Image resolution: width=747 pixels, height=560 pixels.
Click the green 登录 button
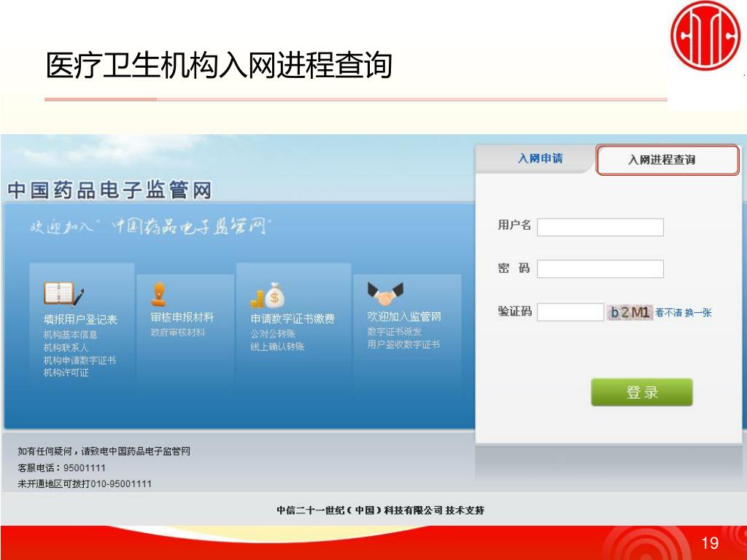642,392
